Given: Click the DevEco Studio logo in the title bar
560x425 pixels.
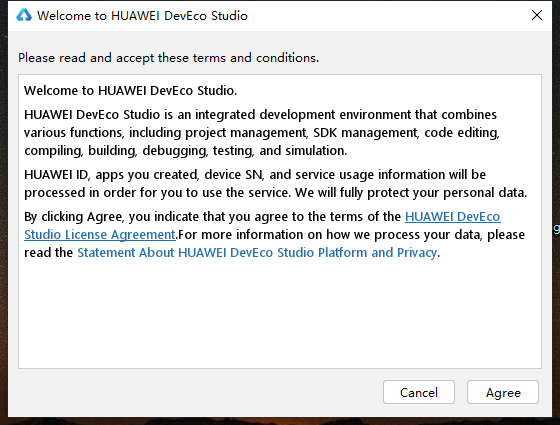Looking at the screenshot, I should click(24, 15).
